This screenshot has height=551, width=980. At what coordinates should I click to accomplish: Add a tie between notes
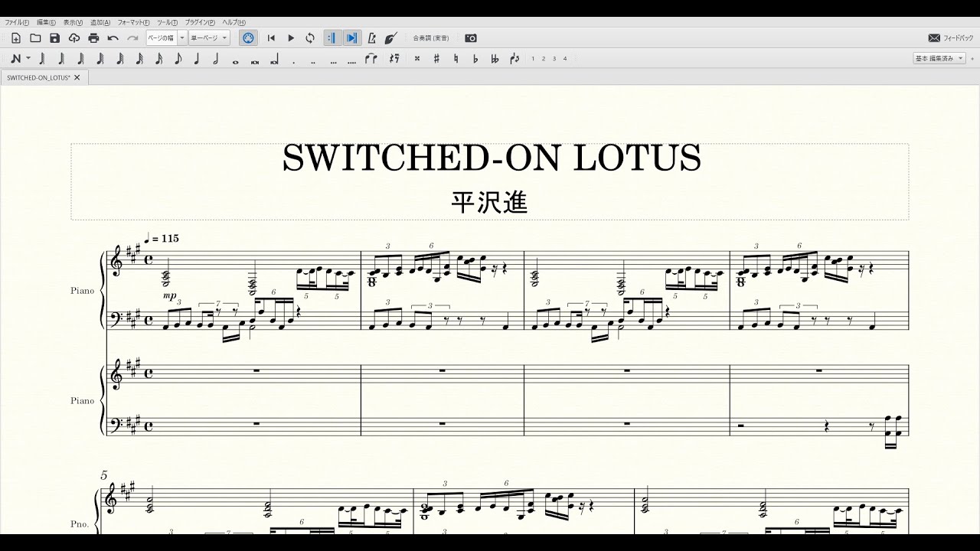click(x=371, y=58)
